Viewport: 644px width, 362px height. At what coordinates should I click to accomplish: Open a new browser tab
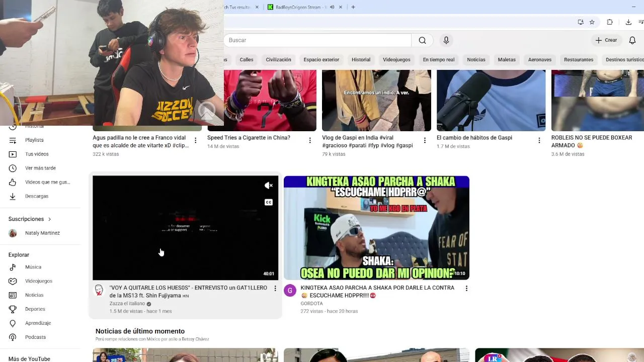353,7
